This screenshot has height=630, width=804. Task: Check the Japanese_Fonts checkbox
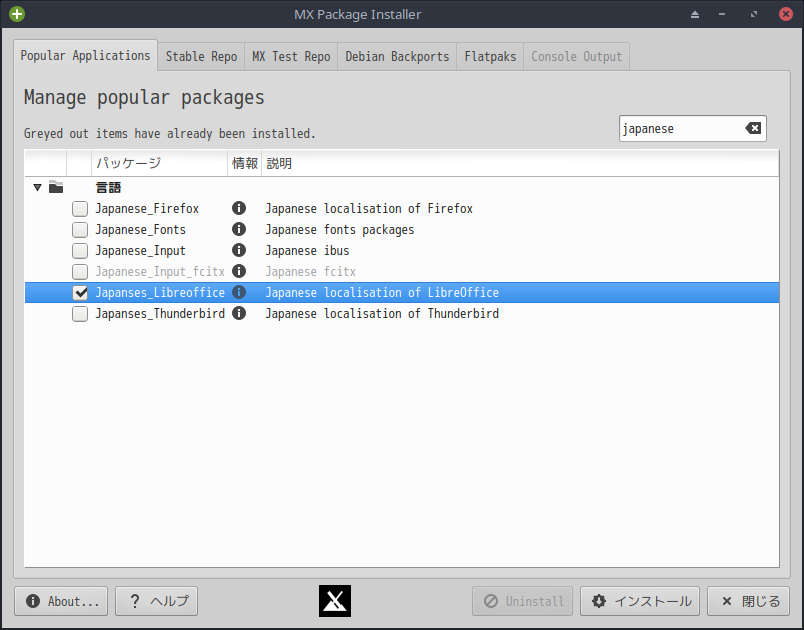80,230
